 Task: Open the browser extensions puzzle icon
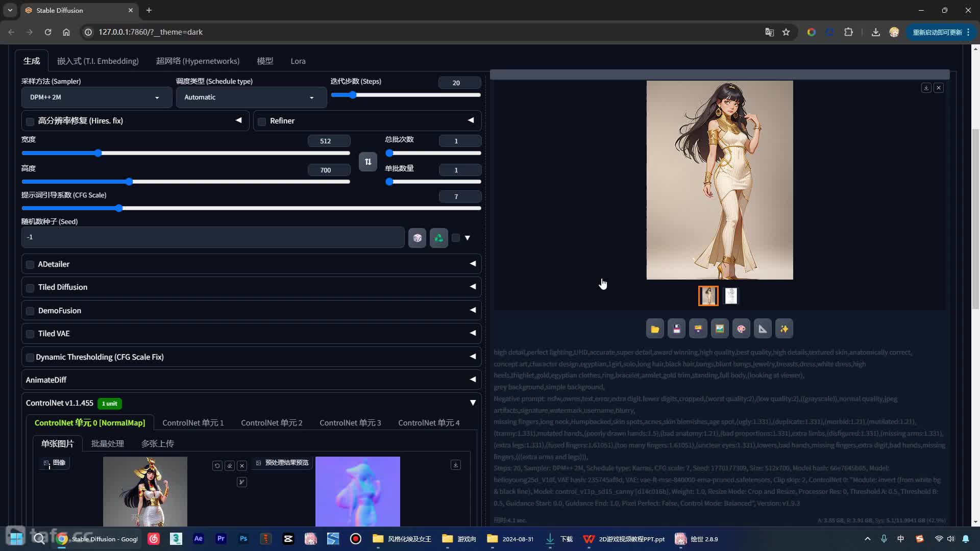point(848,32)
